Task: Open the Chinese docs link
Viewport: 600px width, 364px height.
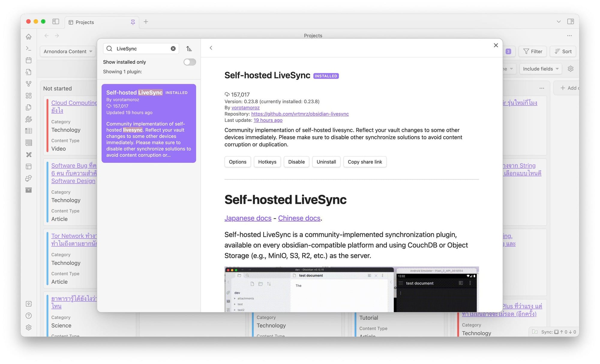Action: (299, 218)
